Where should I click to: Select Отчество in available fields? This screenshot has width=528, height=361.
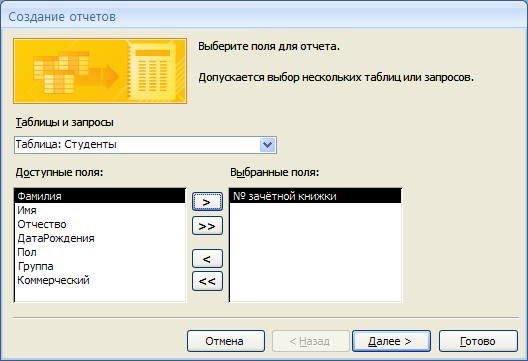[100, 224]
